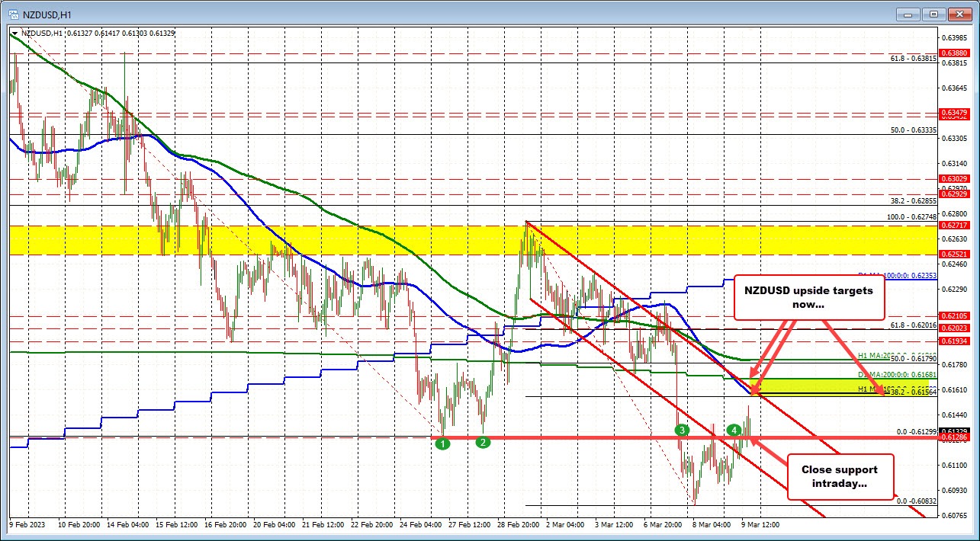Click the D1 MA:200:0:0: 0.61681 label
Image resolution: width=980 pixels, height=541 pixels.
click(x=898, y=375)
